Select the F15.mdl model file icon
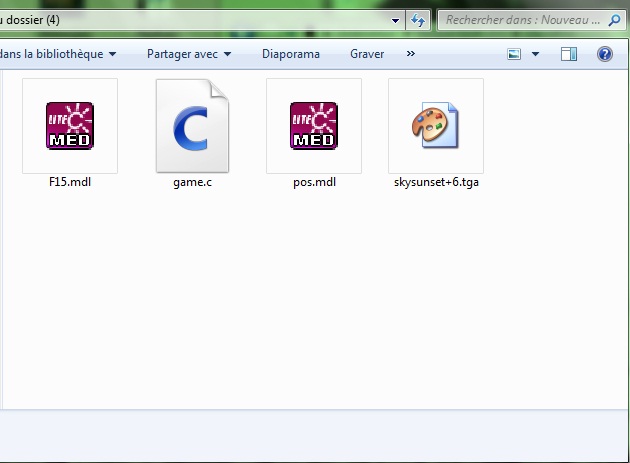 70,126
